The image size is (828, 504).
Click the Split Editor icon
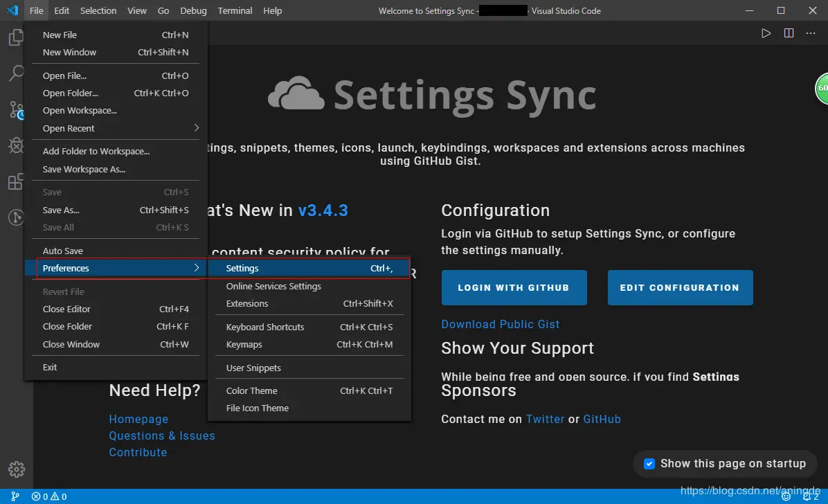coord(789,33)
